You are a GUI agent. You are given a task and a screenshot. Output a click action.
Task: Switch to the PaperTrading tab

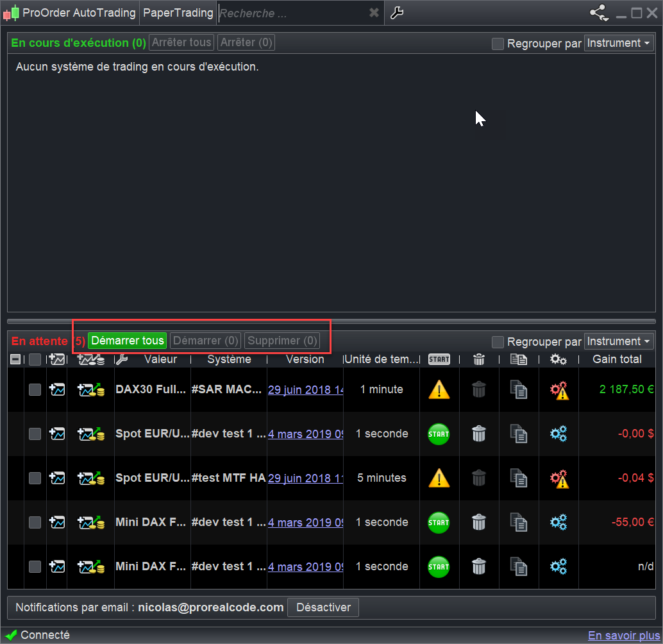pos(178,13)
